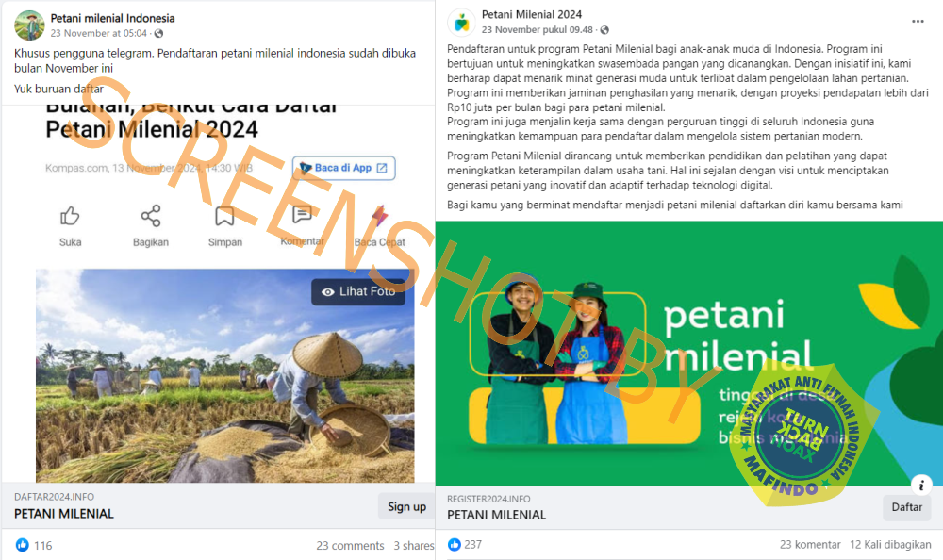Click the Lihat Foto button
The width and height of the screenshot is (943, 560).
(358, 291)
